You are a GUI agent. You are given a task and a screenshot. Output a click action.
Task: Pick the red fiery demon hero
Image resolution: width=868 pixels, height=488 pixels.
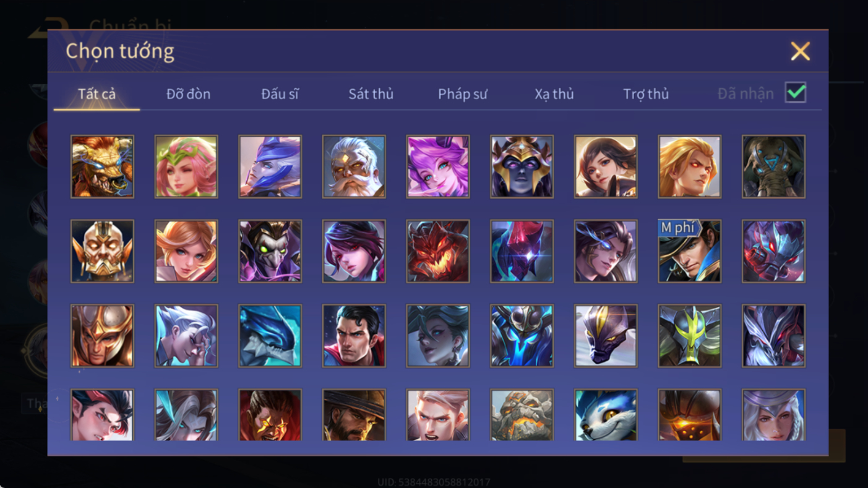pos(437,252)
